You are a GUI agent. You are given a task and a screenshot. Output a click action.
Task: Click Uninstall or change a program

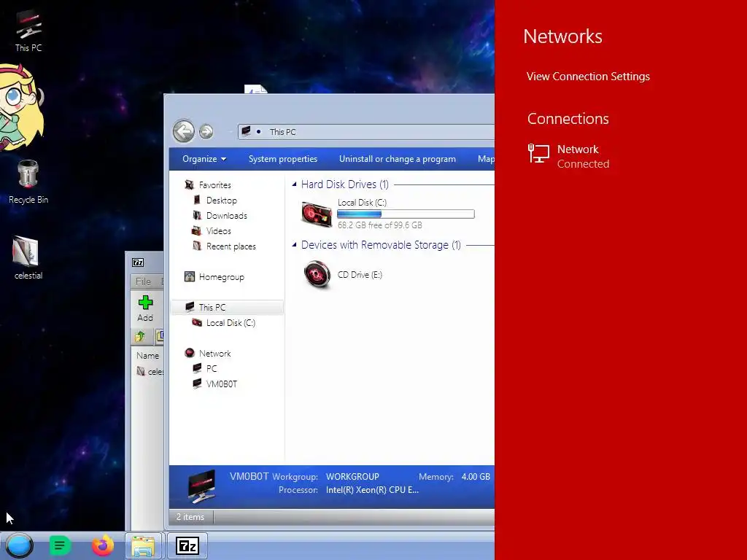click(398, 159)
